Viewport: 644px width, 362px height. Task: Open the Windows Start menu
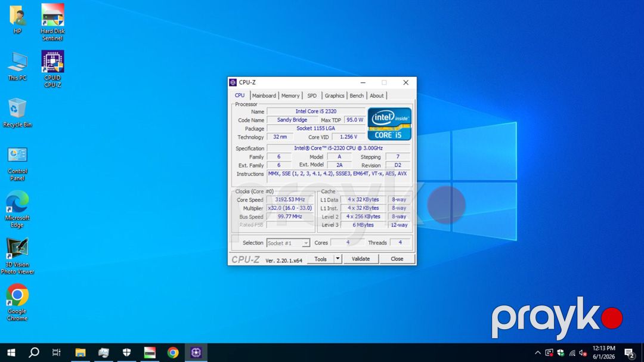click(x=11, y=352)
